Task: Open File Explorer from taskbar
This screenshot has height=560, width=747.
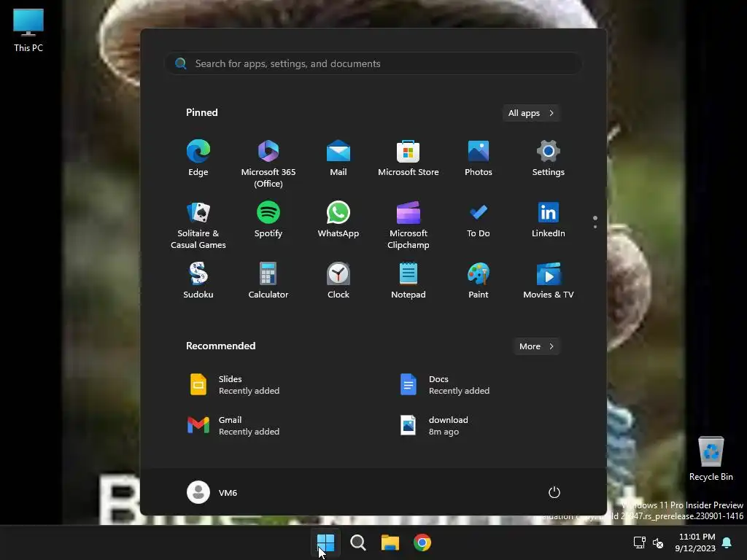Action: coord(390,542)
